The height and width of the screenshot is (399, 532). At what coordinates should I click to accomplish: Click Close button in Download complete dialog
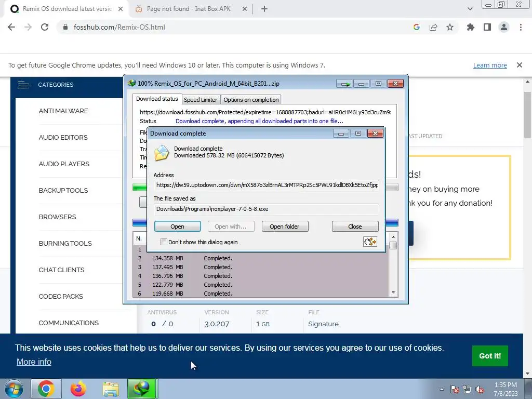point(355,227)
